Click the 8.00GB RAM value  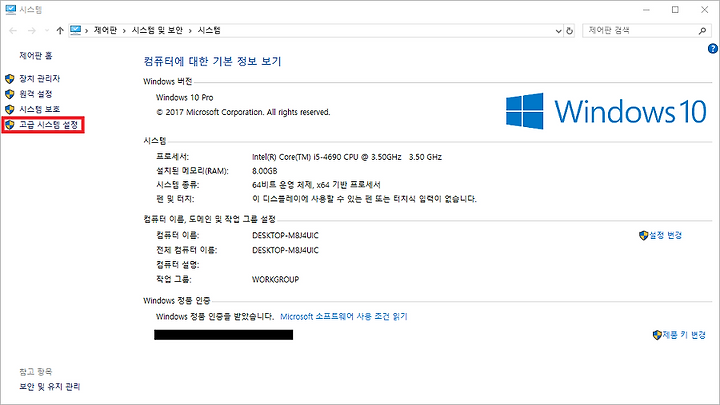pos(264,171)
